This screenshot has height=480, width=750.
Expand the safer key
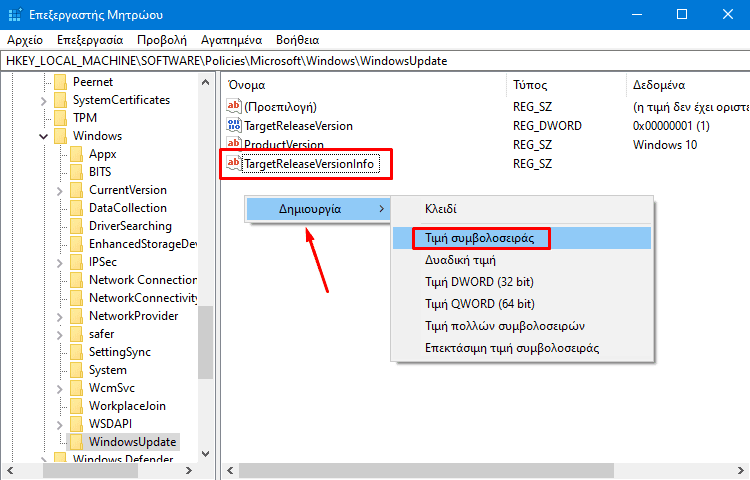59,335
